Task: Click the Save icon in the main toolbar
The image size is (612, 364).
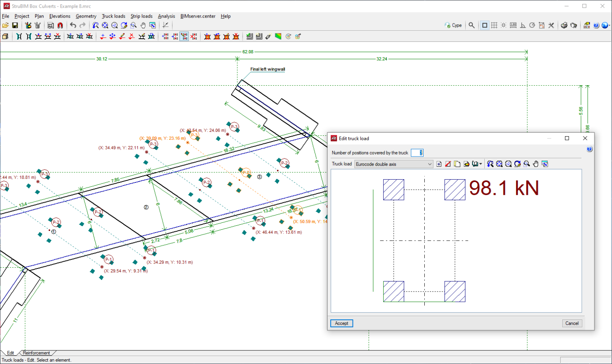Action: tap(15, 25)
